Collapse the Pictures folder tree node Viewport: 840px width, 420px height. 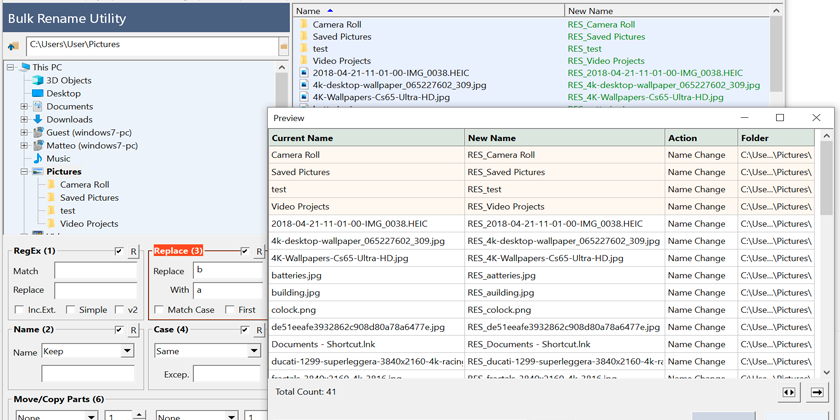click(x=24, y=172)
